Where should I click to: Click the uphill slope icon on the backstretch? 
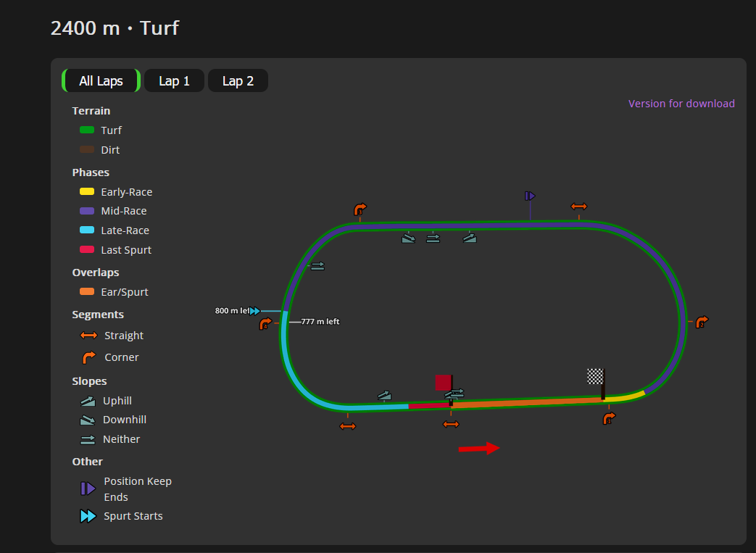470,238
